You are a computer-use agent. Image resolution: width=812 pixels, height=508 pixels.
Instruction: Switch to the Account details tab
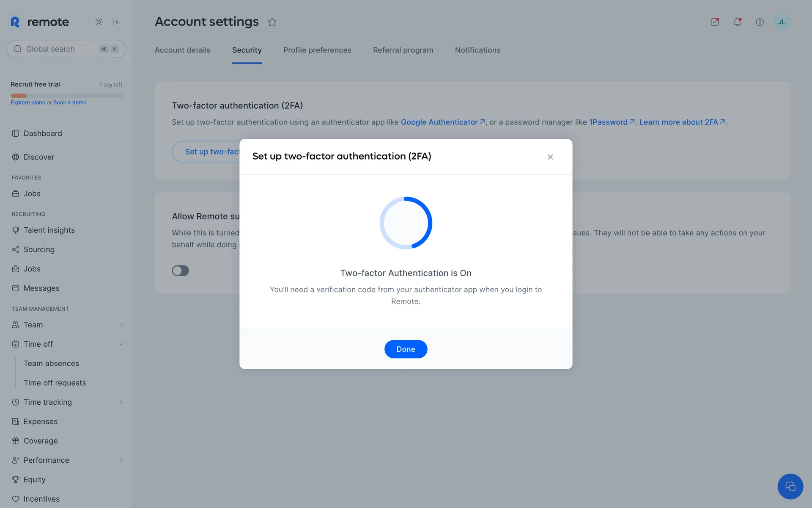coord(182,50)
